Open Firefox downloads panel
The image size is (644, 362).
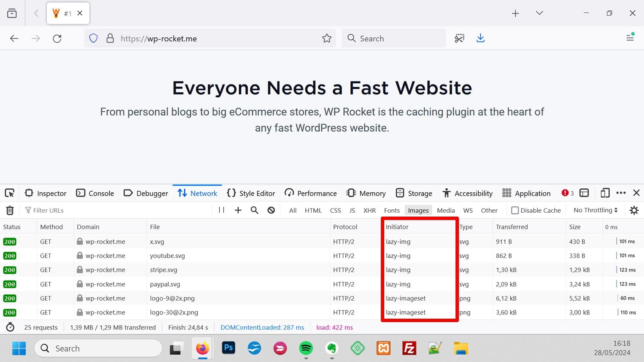[480, 38]
